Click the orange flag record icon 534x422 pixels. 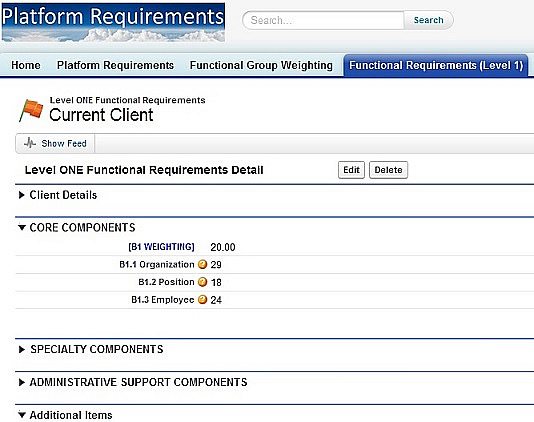(x=31, y=110)
